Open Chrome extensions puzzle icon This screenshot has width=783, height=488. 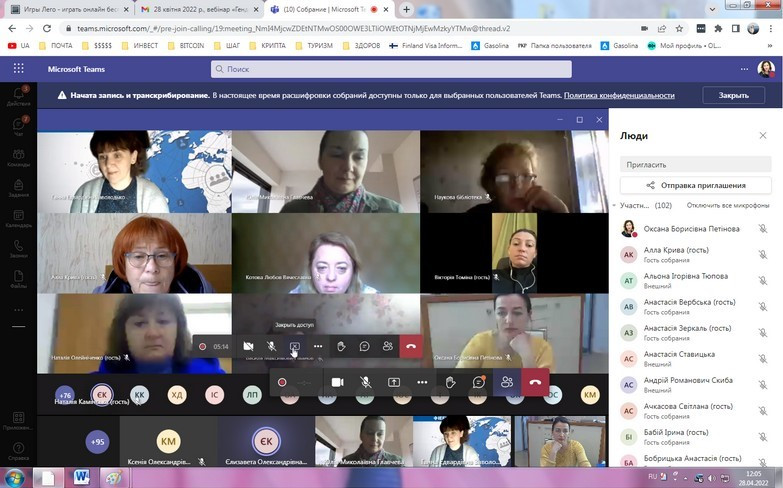[718, 28]
